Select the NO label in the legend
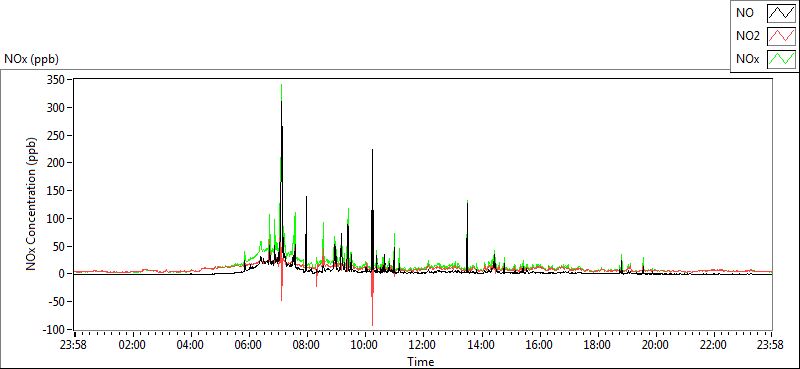 [x=745, y=13]
